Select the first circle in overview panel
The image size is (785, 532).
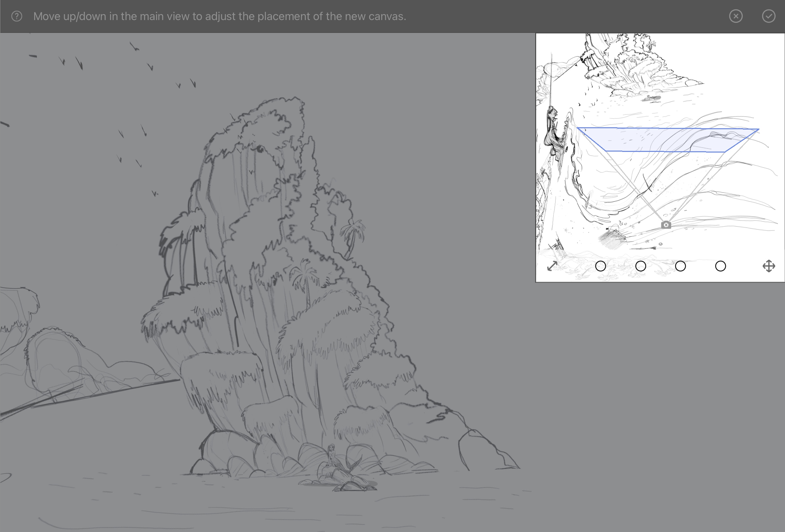600,266
